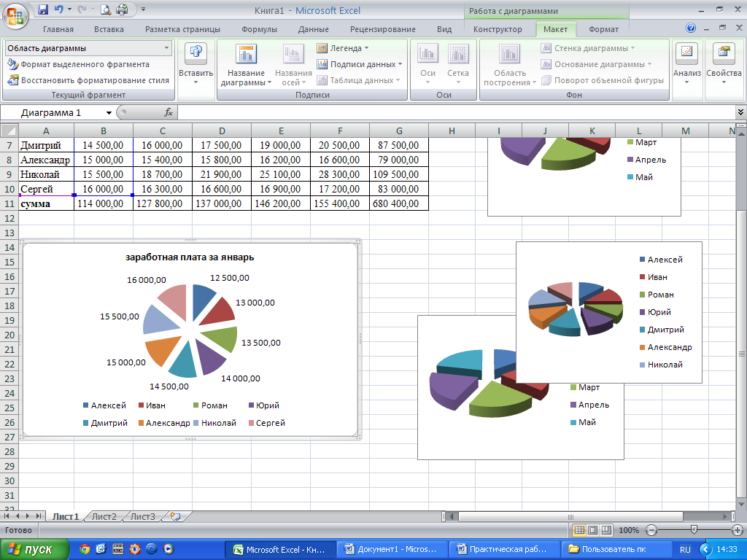The width and height of the screenshot is (747, 560).
Task: Click Формат выделенного фрагмента
Action: (79, 64)
